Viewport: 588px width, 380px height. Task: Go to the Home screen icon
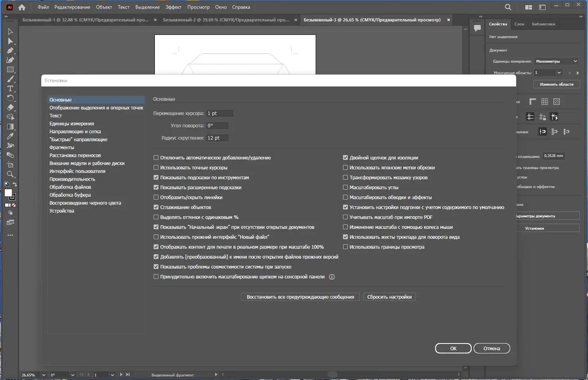pyautogui.click(x=22, y=7)
